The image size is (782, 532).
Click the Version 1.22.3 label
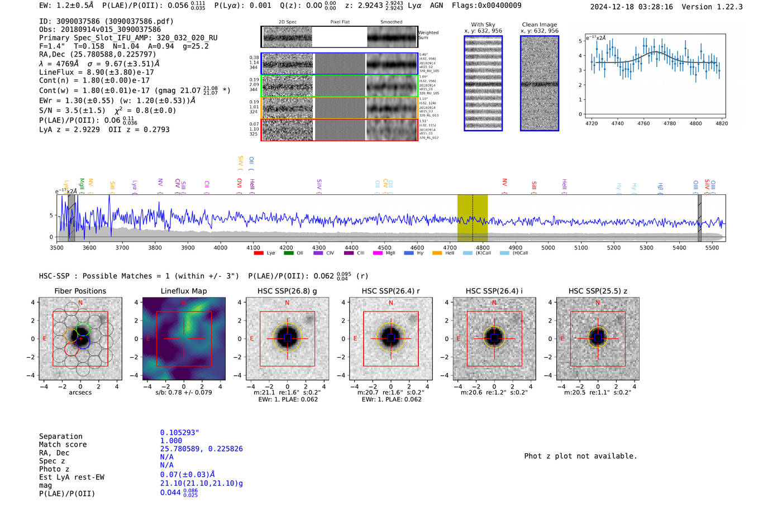[712, 7]
